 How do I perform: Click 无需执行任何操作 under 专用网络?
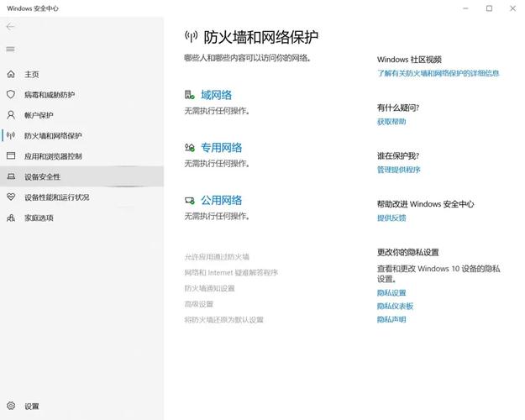click(x=217, y=164)
